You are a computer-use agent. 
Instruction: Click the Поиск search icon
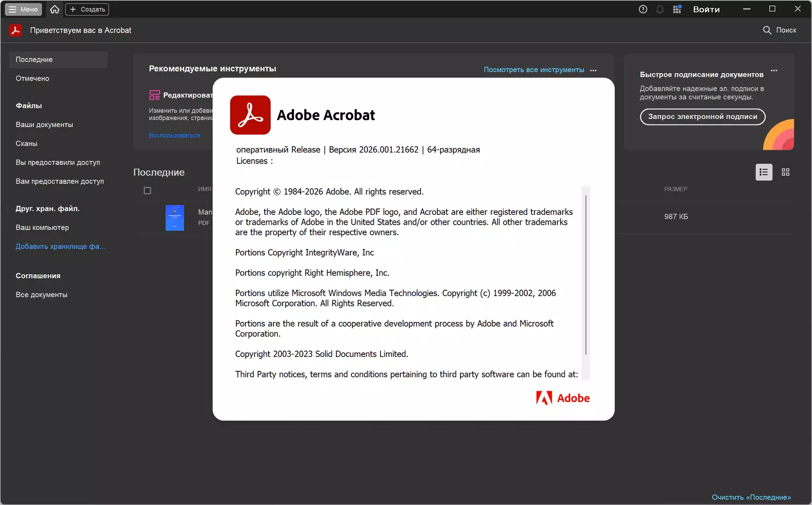[x=780, y=30]
